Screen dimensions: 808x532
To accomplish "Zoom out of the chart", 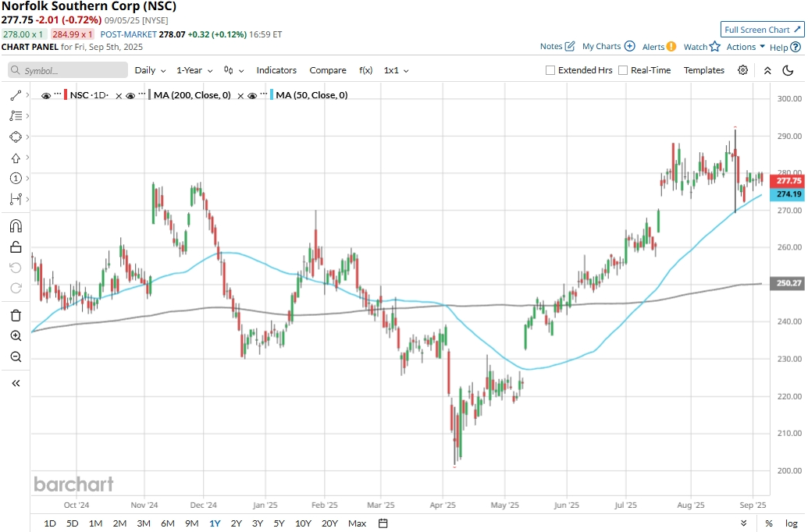I will (x=16, y=357).
